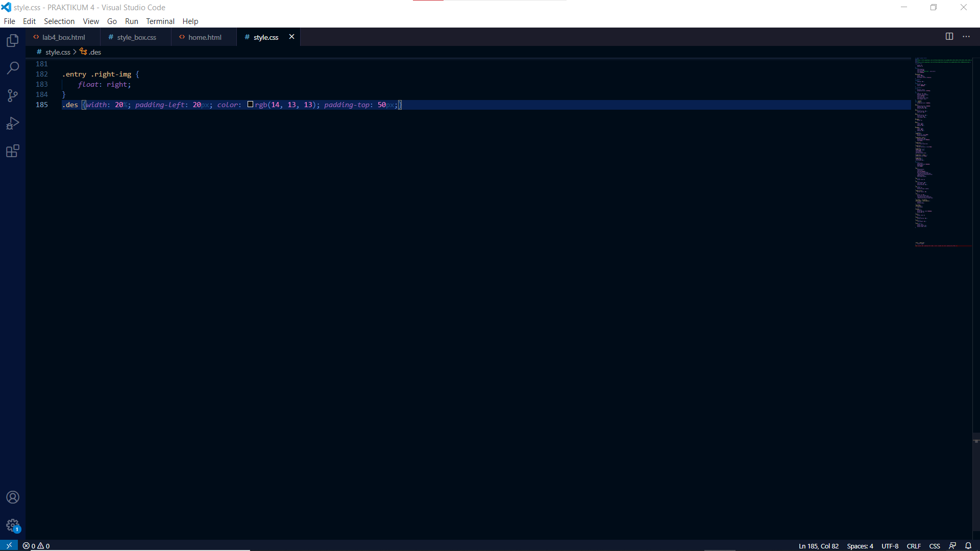Split the editor to the right

949,36
